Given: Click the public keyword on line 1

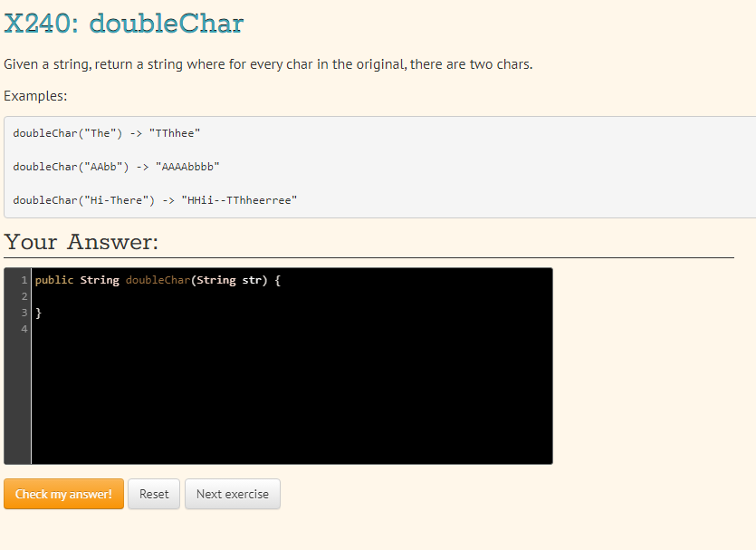Looking at the screenshot, I should click(53, 279).
